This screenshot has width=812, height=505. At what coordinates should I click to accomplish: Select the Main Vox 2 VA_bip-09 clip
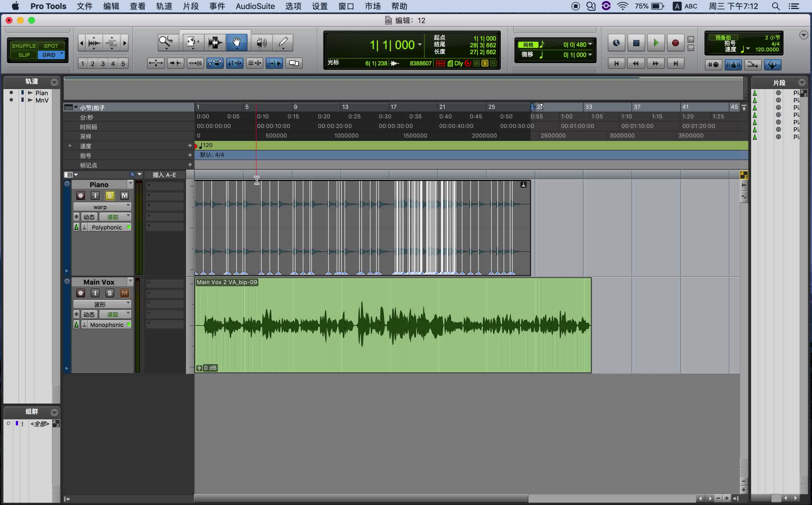point(393,326)
